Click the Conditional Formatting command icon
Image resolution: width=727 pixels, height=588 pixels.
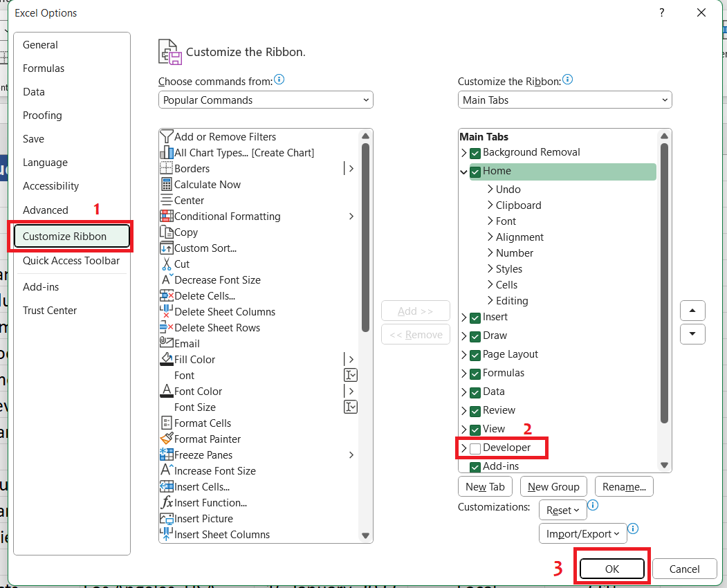click(167, 216)
